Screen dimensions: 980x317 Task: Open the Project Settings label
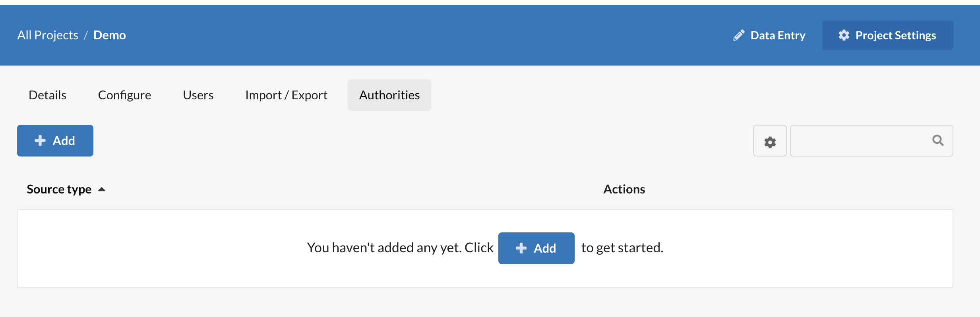[896, 35]
